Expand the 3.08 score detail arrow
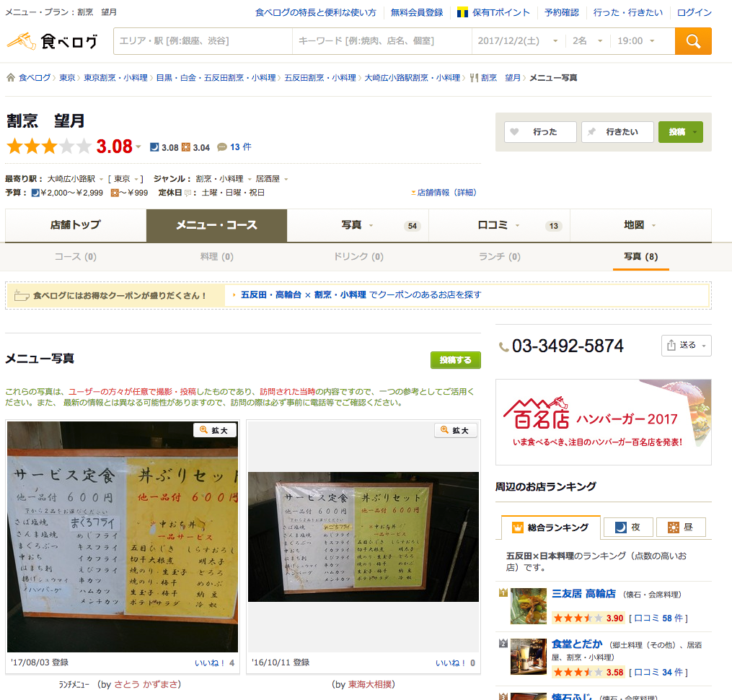Viewport: 732px width, 700px height. [138, 146]
